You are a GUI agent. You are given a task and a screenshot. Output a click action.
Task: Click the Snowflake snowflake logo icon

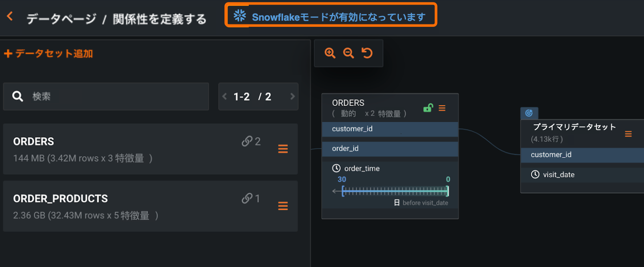pyautogui.click(x=240, y=16)
